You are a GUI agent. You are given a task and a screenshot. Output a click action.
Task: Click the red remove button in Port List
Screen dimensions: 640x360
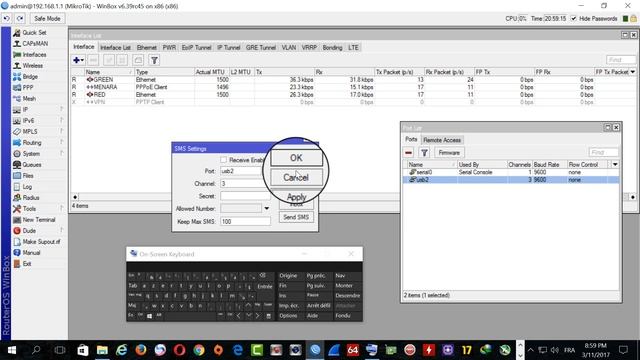(409, 153)
